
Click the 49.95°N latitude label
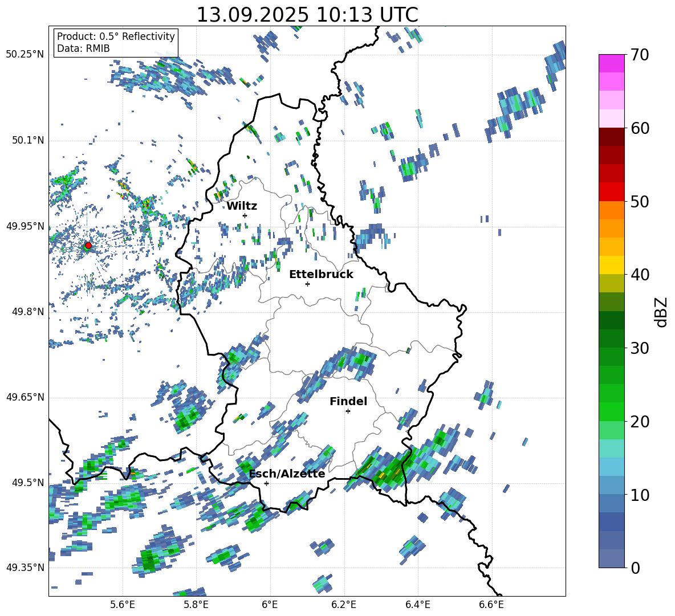click(25, 226)
